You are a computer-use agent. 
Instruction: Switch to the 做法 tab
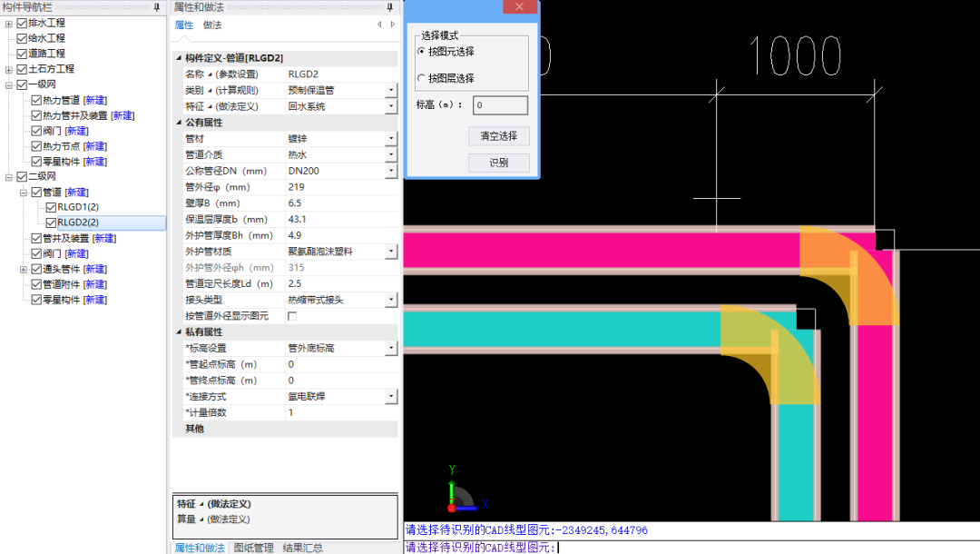click(x=212, y=25)
